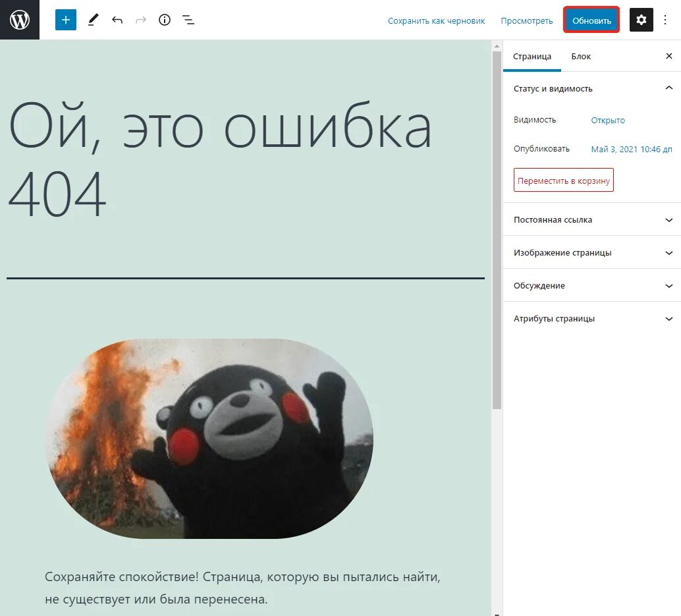
Task: Expand the Обсуждение section
Action: [591, 286]
